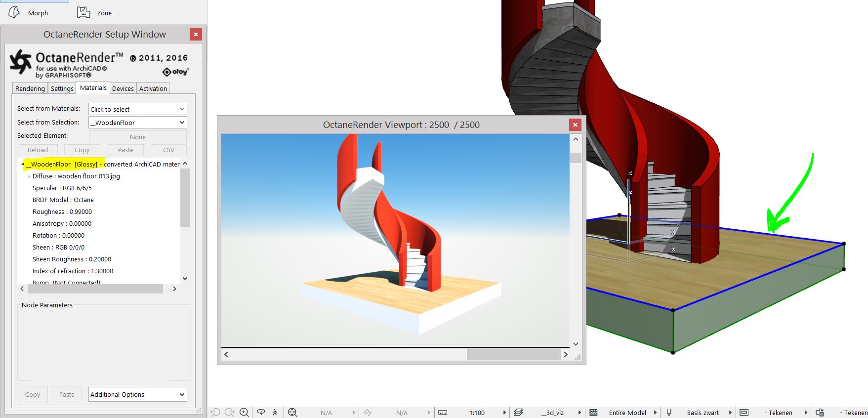Click the layer combination icon beside _3d_viz
This screenshot has width=868, height=418.
click(x=518, y=413)
